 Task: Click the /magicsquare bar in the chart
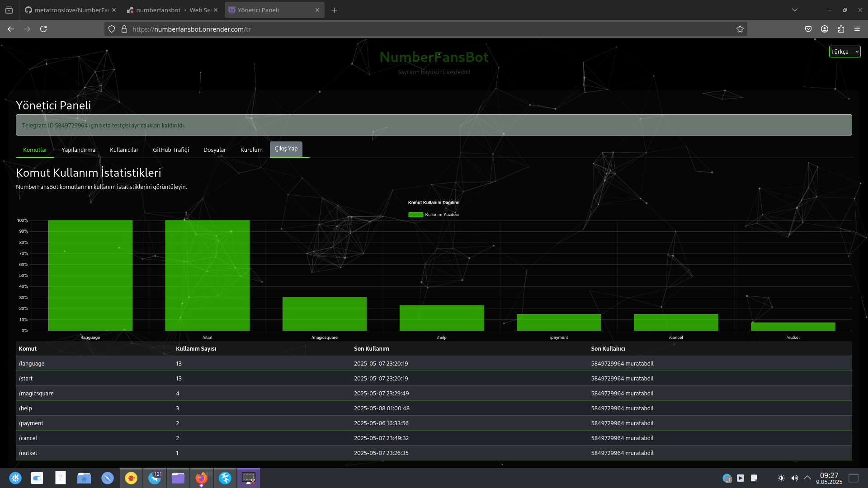(325, 314)
